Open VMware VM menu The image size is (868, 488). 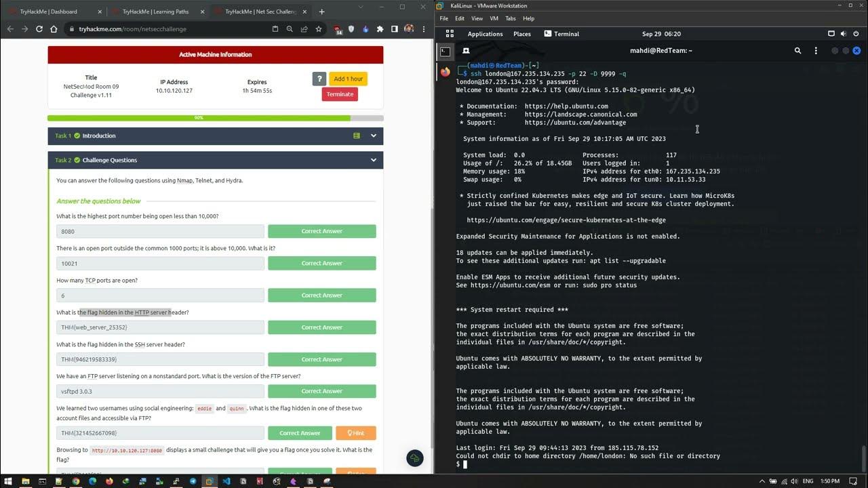pyautogui.click(x=494, y=18)
